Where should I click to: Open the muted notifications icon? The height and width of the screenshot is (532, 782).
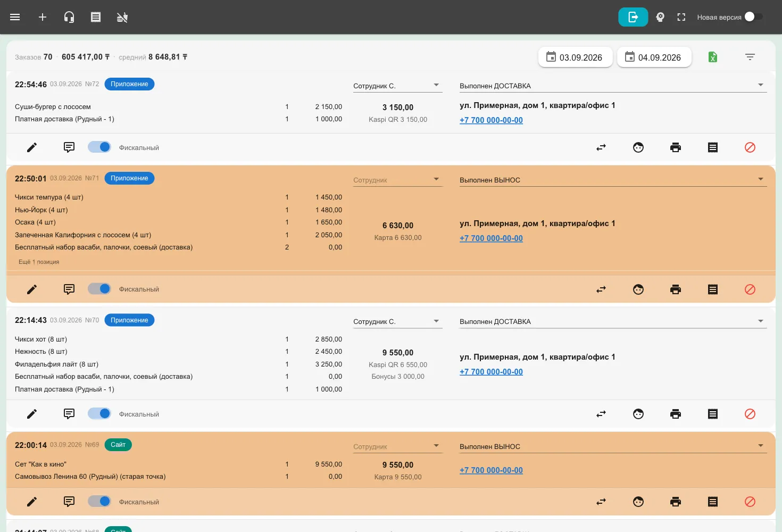coord(122,17)
